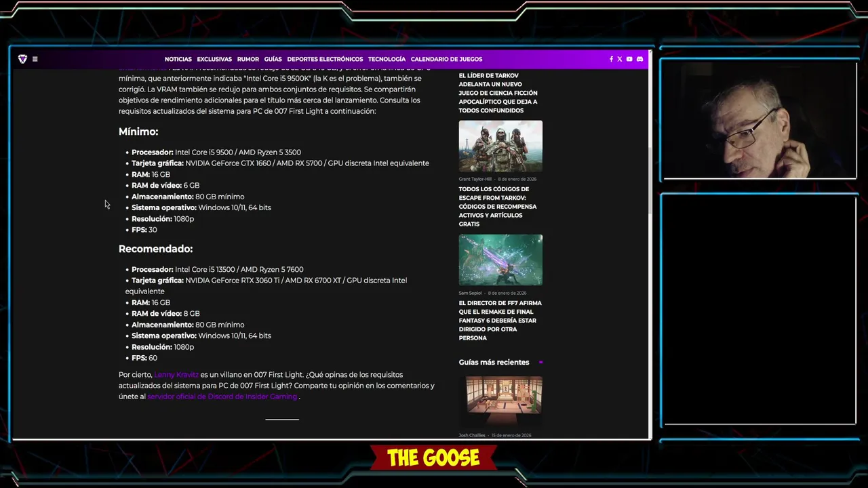This screenshot has width=868, height=488.
Task: Click the webcam feed of the streamer
Action: click(758, 121)
